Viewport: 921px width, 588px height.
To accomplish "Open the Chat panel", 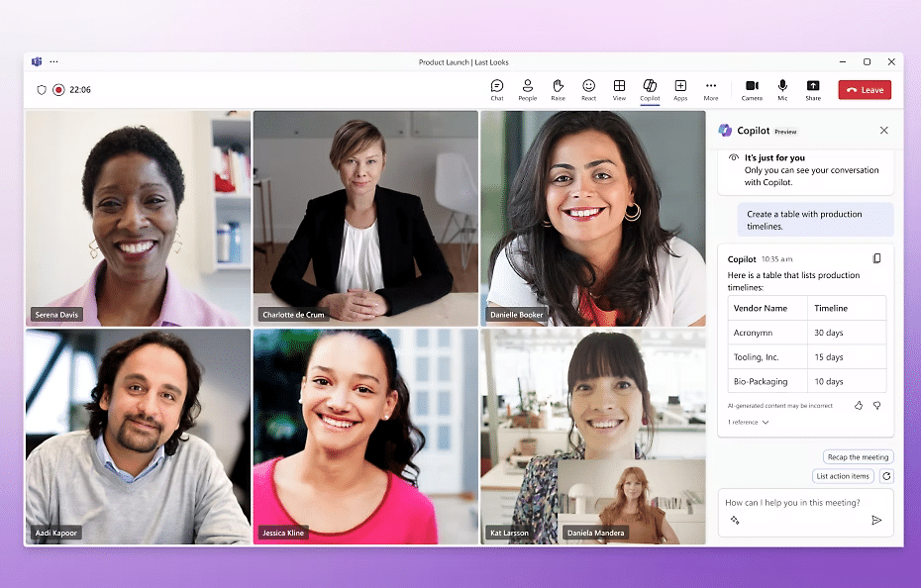I will (x=497, y=89).
